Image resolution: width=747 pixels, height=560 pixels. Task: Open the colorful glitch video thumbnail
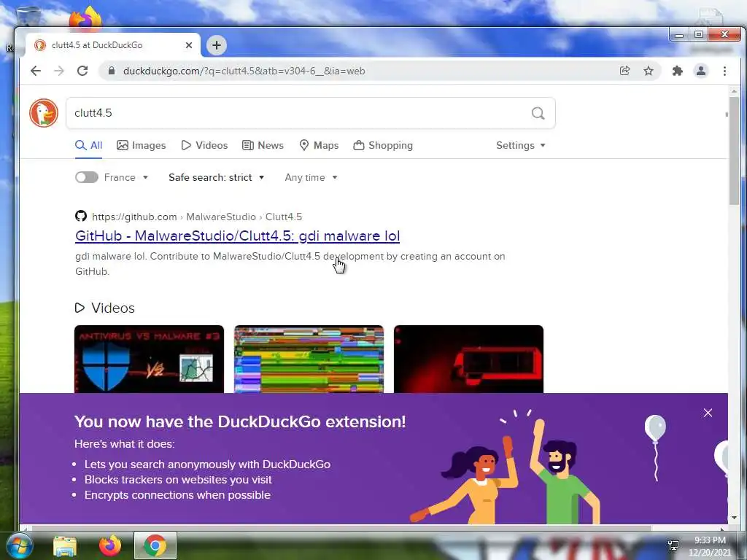pyautogui.click(x=309, y=359)
